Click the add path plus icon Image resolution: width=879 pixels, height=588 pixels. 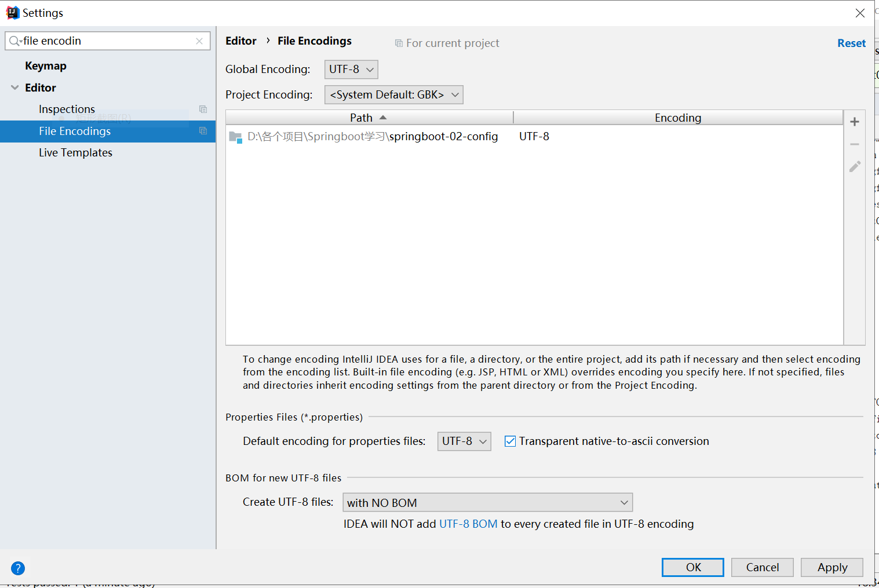(x=855, y=122)
